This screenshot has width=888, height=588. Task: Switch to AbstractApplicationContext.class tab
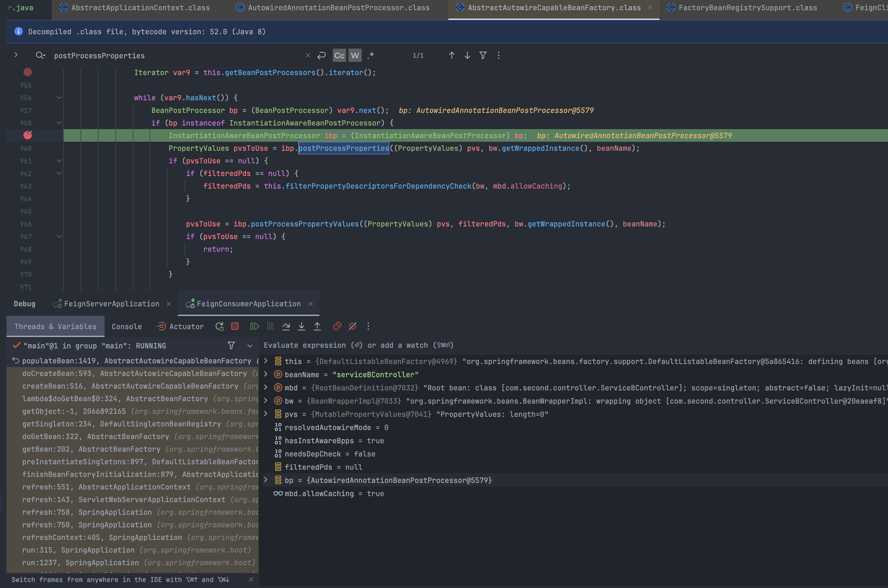click(135, 8)
